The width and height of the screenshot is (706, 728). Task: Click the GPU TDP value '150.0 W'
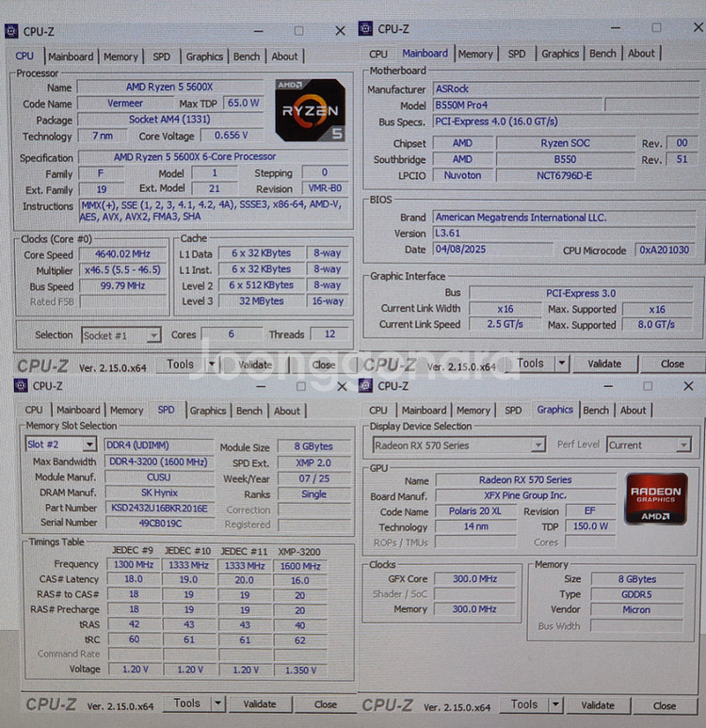[590, 526]
